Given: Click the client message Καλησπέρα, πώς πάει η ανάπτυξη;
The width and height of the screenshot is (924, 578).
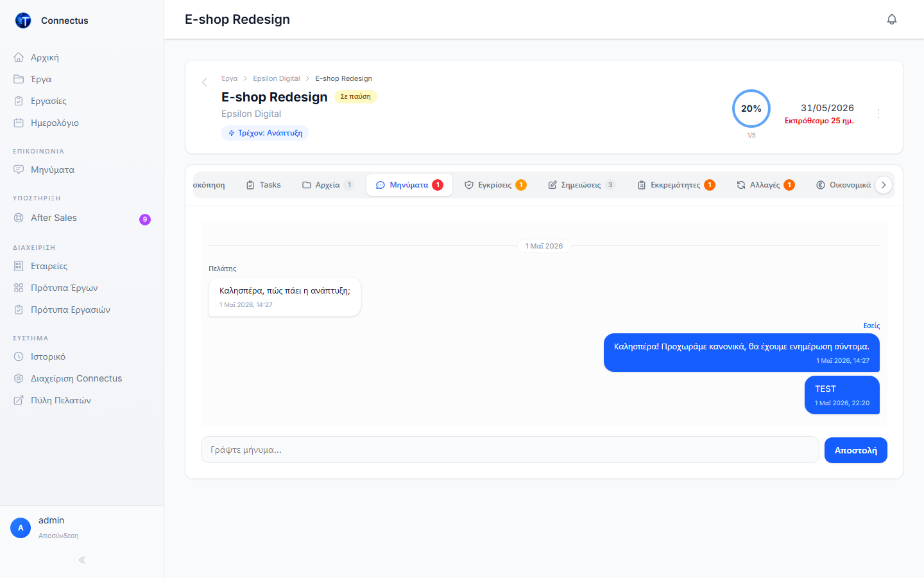Looking at the screenshot, I should 285,297.
